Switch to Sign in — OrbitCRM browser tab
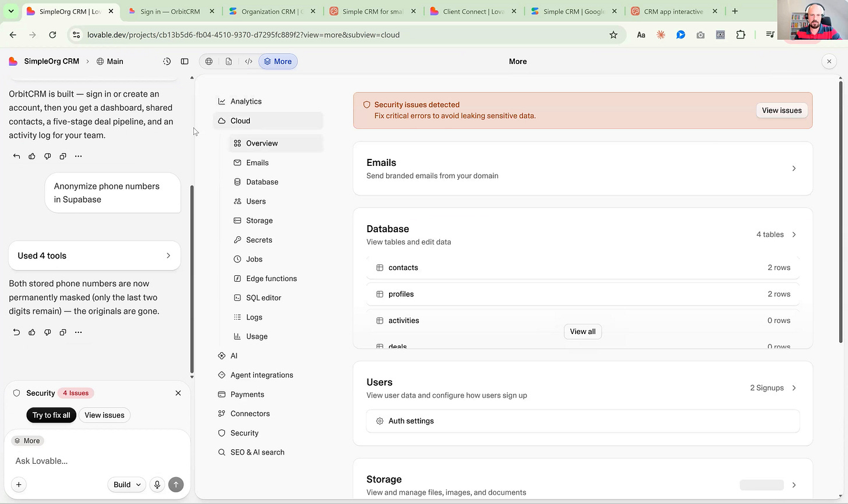The width and height of the screenshot is (848, 504). (170, 11)
